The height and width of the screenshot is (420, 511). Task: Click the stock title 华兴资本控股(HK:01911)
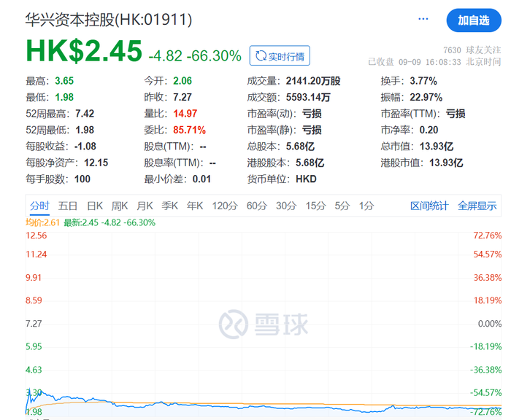tap(109, 20)
